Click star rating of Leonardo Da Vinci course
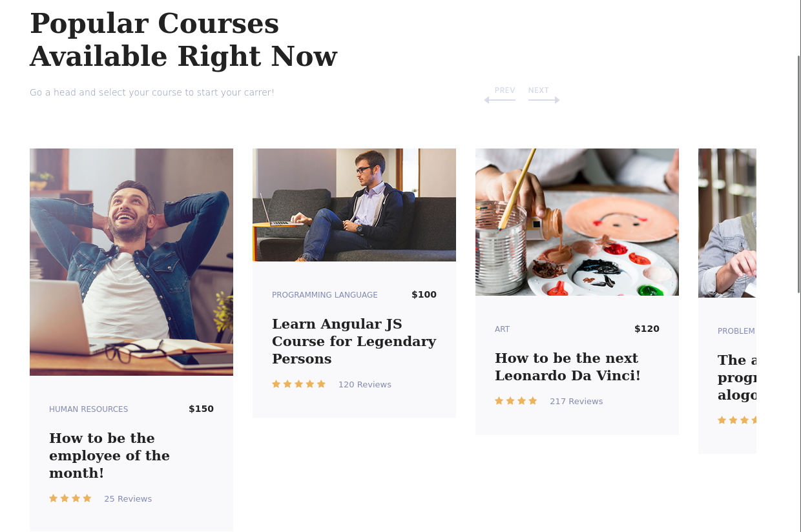Screen dimensions: 801x532 pos(516,401)
